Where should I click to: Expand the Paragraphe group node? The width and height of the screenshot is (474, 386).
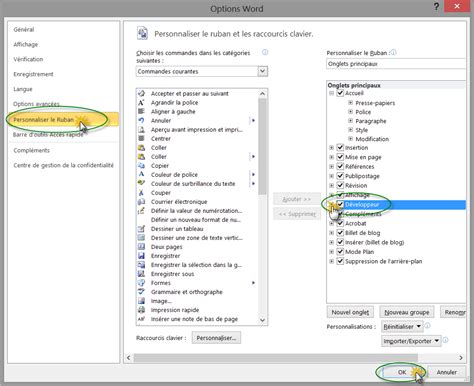click(x=350, y=121)
